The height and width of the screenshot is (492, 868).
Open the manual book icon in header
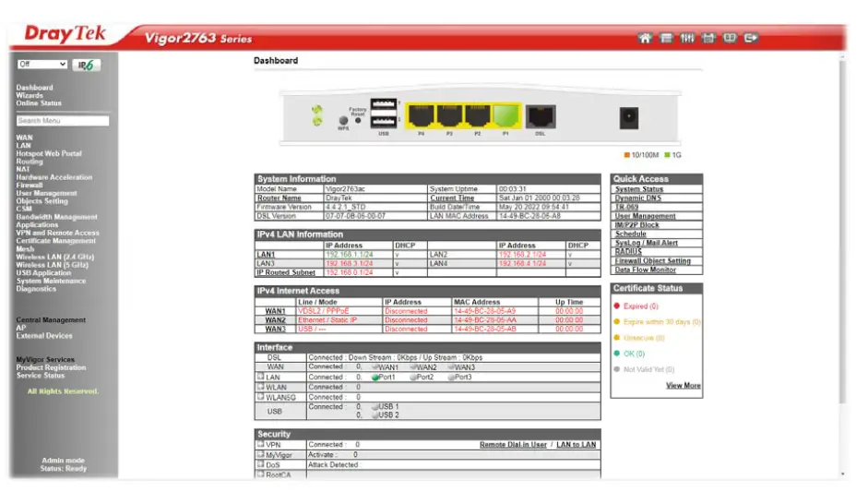730,38
